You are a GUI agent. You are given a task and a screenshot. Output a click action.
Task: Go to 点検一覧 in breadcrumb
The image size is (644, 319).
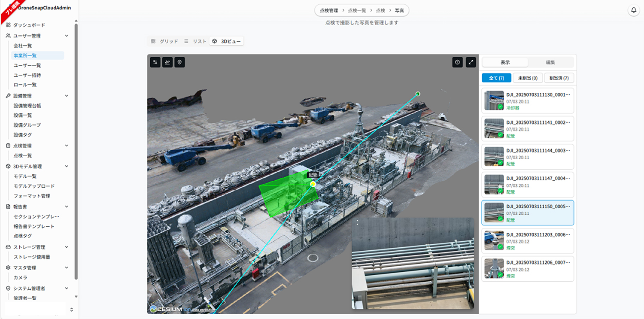click(357, 10)
